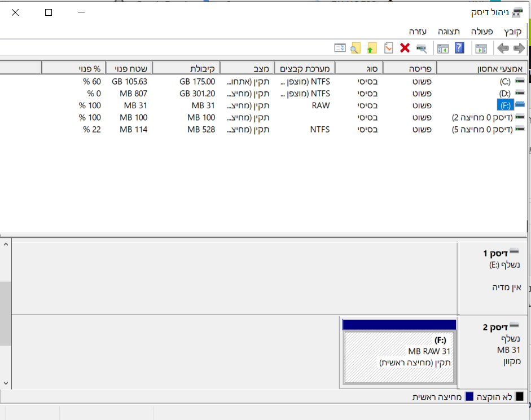This screenshot has height=420, width=531.
Task: Click the dark blue partition header bar
Action: [x=399, y=325]
